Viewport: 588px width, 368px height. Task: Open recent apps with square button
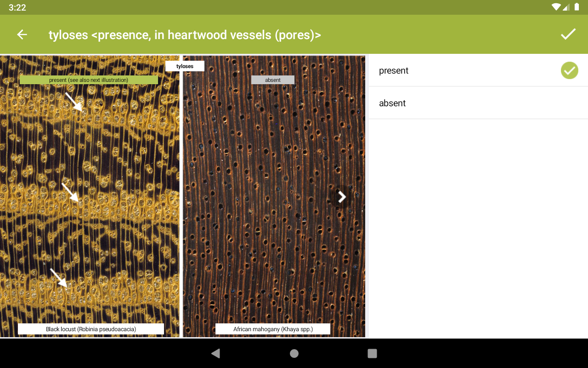[x=373, y=353]
